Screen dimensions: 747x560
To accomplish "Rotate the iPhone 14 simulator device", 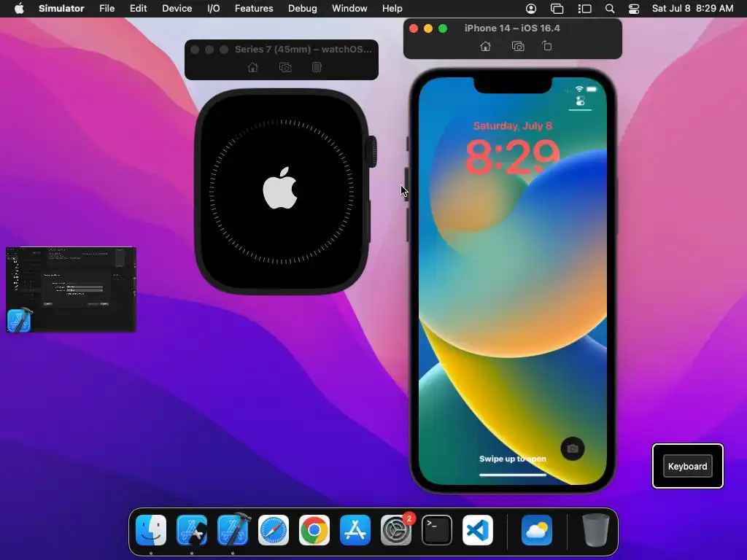I will coord(547,46).
